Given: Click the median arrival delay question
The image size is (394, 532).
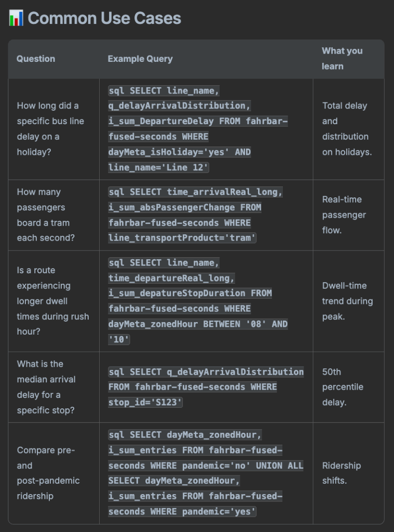Looking at the screenshot, I should (46, 387).
